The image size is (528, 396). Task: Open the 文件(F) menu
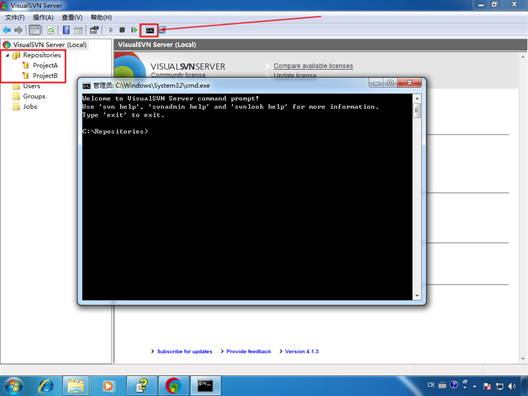pos(15,18)
